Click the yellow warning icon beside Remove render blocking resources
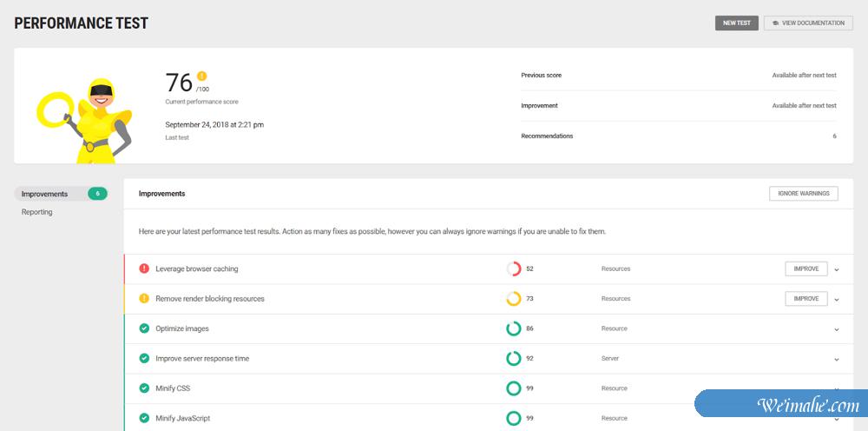868x431 pixels. 144,299
